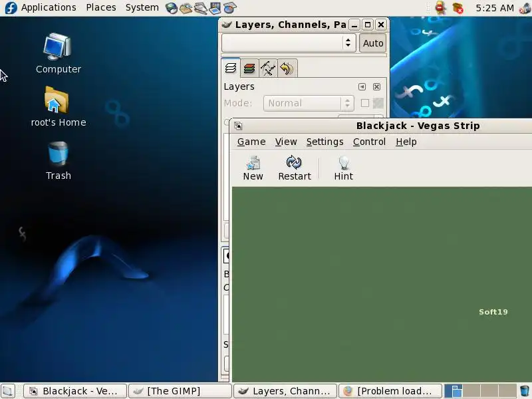This screenshot has width=532, height=399.
Task: Restart the current Blackjack game
Action: coord(294,168)
